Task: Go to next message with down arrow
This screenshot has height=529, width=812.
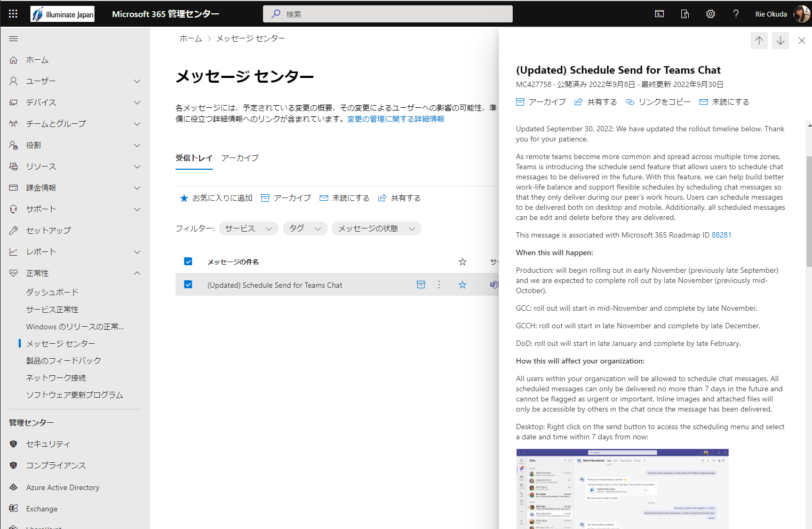Action: [x=781, y=41]
